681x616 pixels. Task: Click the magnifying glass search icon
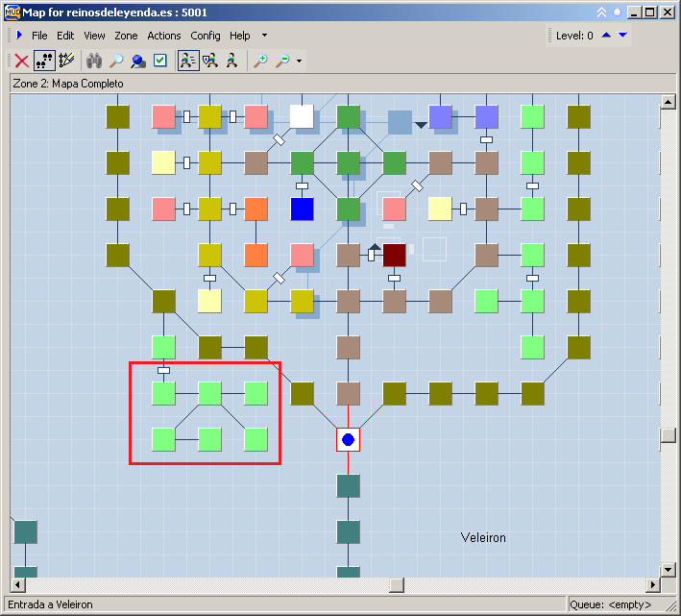coord(115,61)
